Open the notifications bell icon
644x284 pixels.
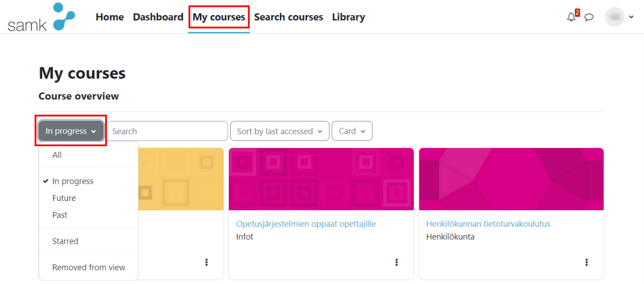571,17
